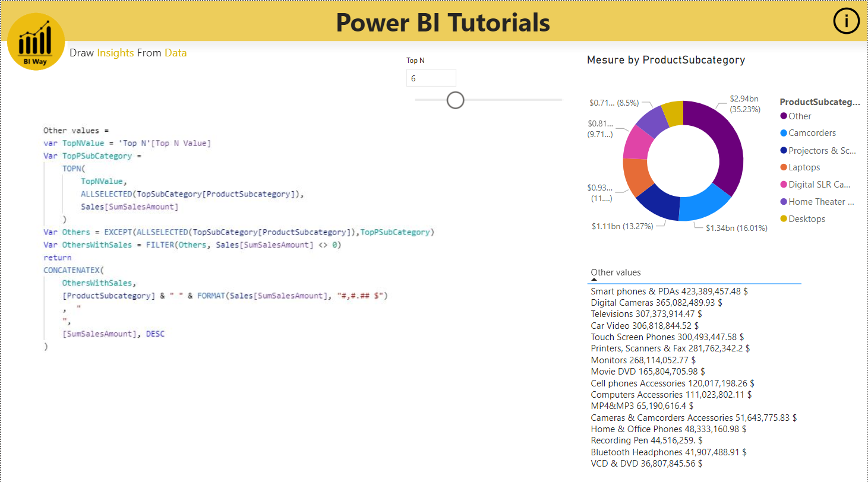Screen dimensions: 868x482
Task: Click the 'Other values =' code line
Action: pos(76,131)
